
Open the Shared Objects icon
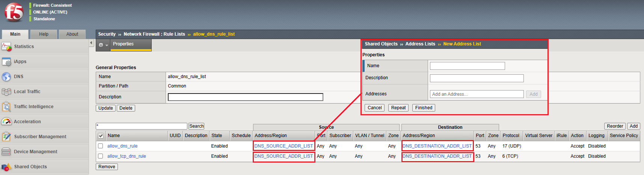point(6,167)
